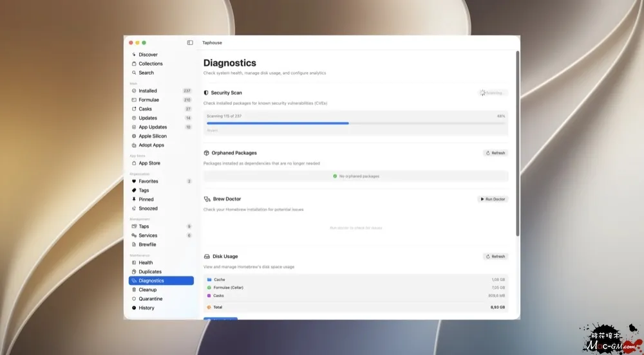Click the green Formulae (Cellar) swatch
The width and height of the screenshot is (644, 355).
[209, 287]
